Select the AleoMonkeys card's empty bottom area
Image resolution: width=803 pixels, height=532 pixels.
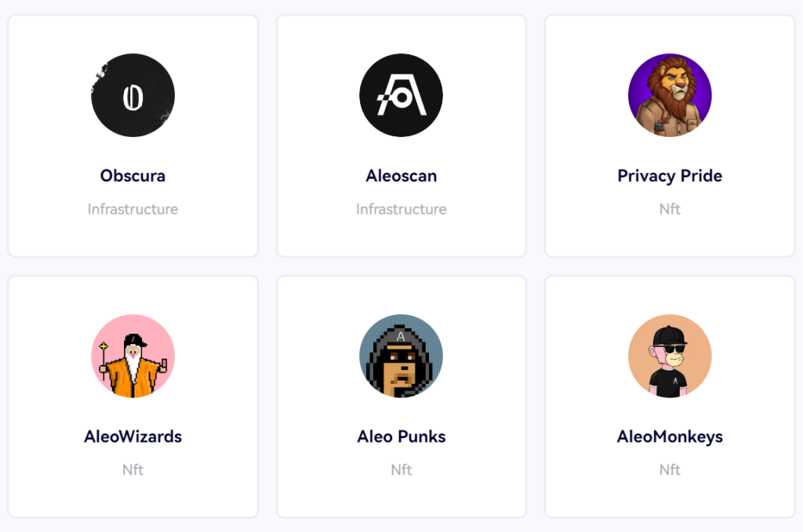tap(670, 498)
